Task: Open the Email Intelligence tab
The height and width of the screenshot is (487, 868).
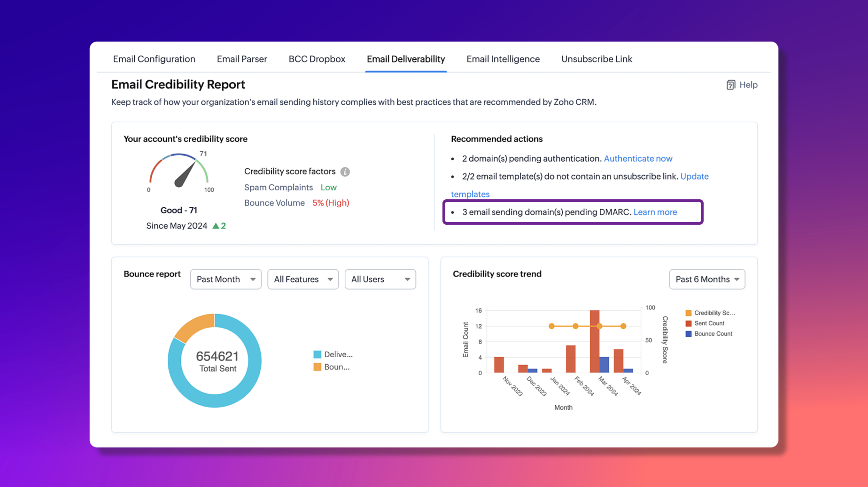Action: click(503, 59)
